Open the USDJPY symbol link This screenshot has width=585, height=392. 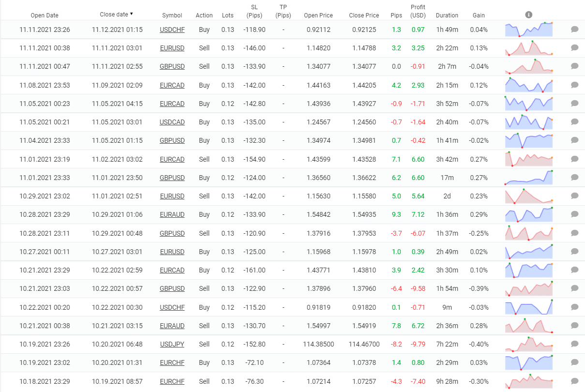(172, 344)
